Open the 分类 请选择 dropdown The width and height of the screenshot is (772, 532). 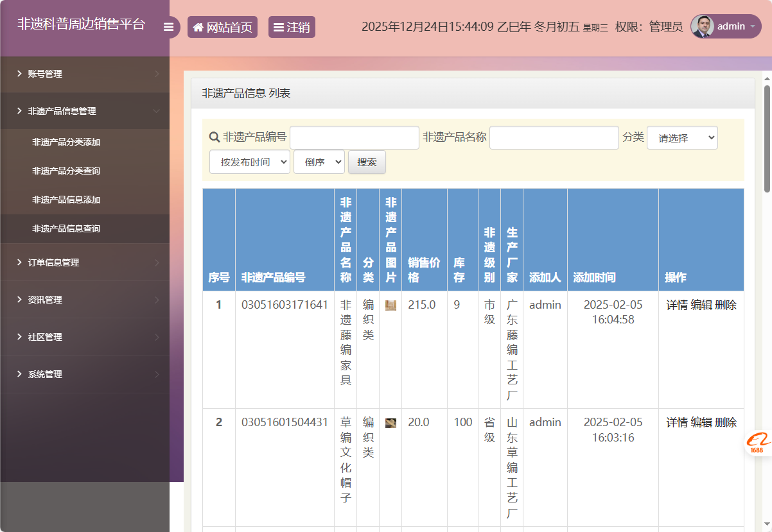pos(682,137)
